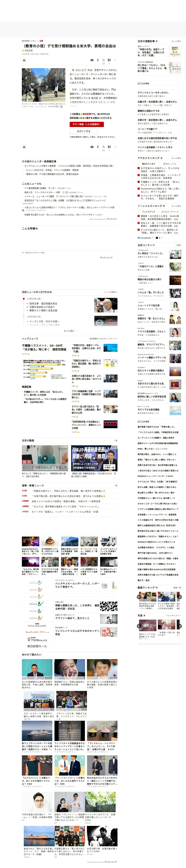Share article by email using top mail icon
This screenshot has width=186, height=868.
pos(92,60)
